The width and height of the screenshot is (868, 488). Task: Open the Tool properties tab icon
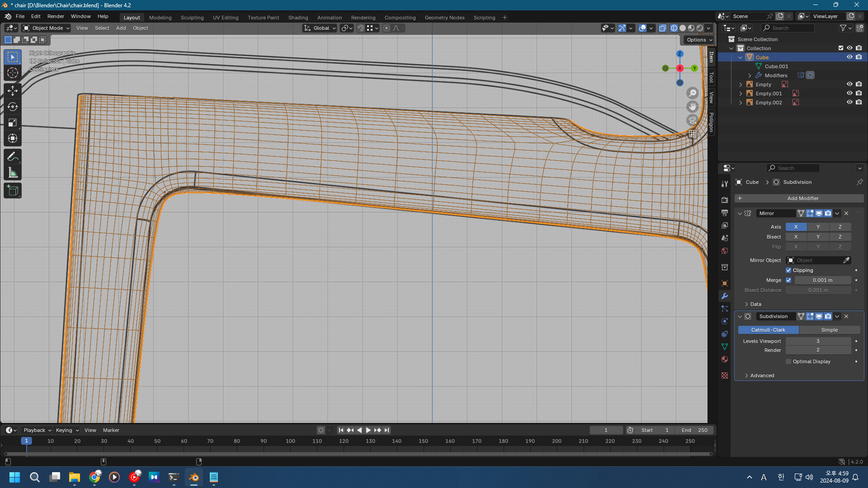tap(725, 184)
